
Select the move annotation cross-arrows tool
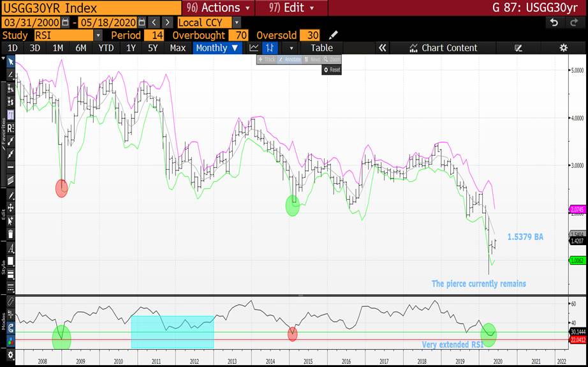pos(10,208)
